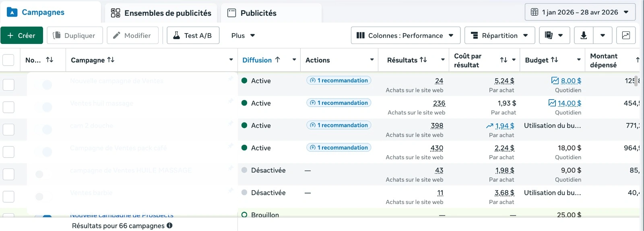Image resolution: width=644 pixels, height=231 pixels.
Task: Open the Test A/B button
Action: pyautogui.click(x=193, y=35)
